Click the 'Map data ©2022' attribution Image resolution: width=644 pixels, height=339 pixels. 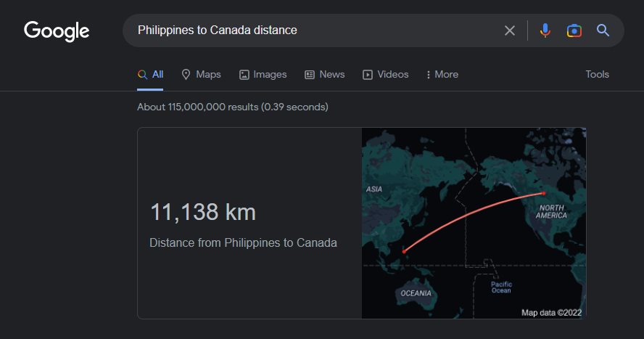click(x=552, y=313)
